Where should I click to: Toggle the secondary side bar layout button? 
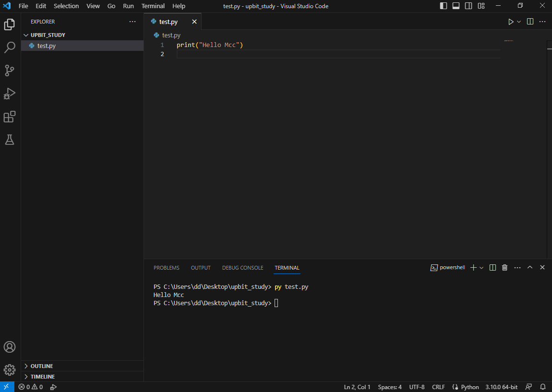click(468, 6)
